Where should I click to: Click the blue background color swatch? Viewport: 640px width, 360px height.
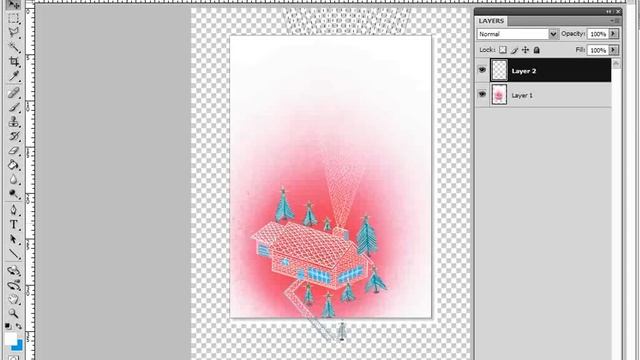click(18, 347)
